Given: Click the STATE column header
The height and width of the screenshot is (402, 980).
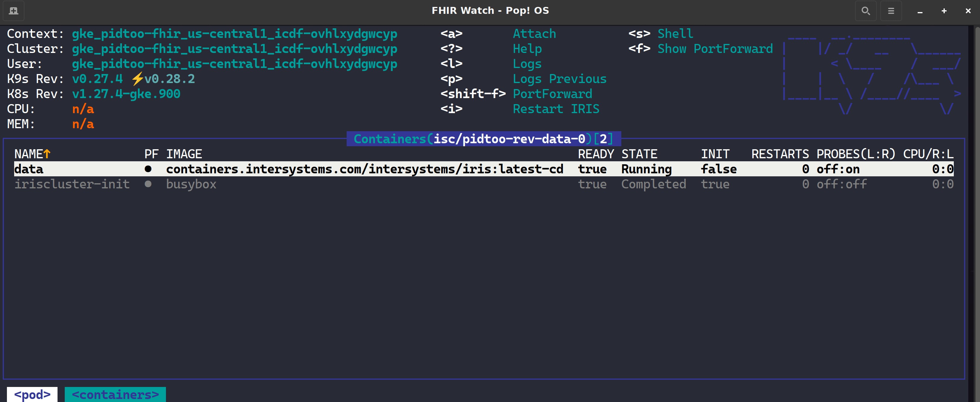Looking at the screenshot, I should pos(639,154).
